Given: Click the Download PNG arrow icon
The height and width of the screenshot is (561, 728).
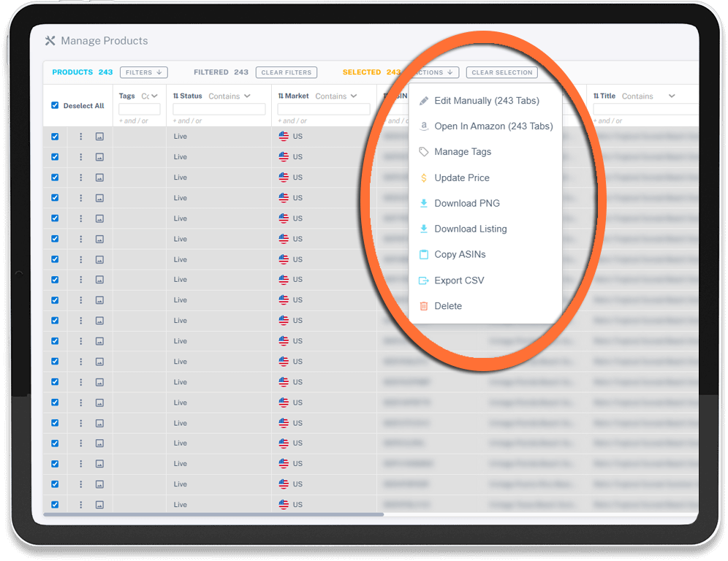Looking at the screenshot, I should click(423, 203).
